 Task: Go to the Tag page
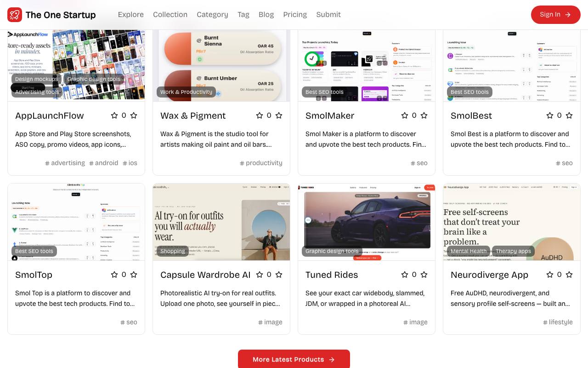coord(243,15)
